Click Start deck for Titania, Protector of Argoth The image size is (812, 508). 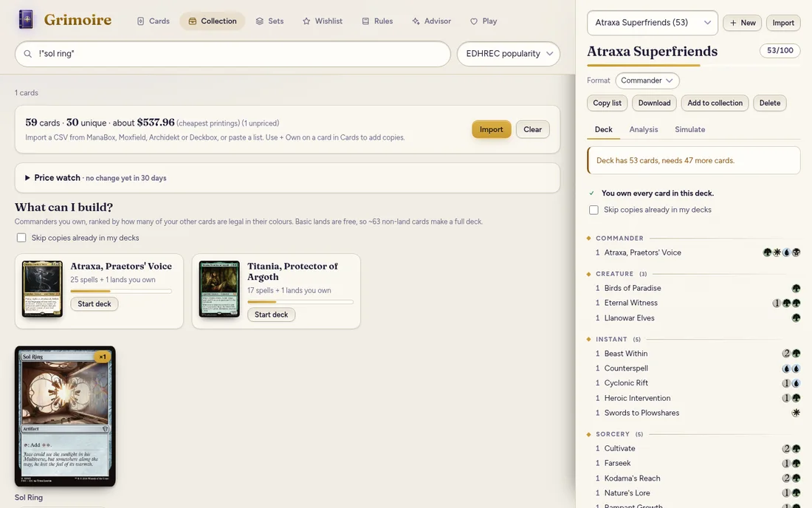[272, 315]
